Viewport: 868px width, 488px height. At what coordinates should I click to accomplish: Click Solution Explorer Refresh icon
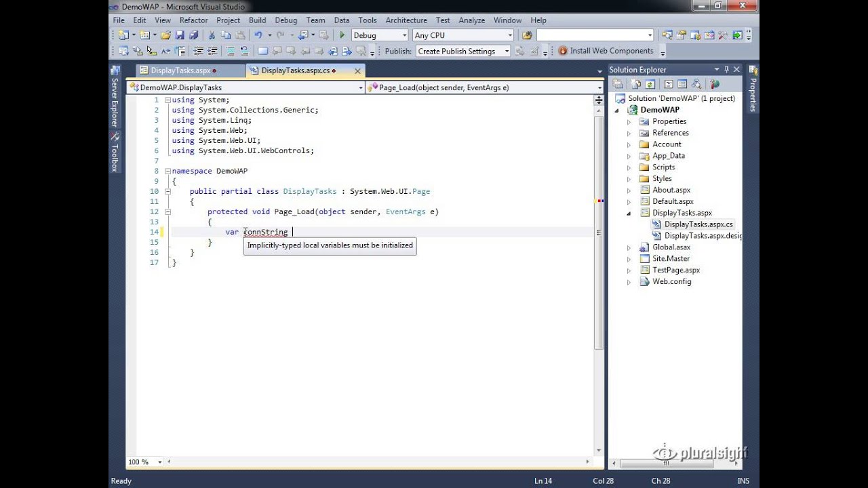[650, 84]
